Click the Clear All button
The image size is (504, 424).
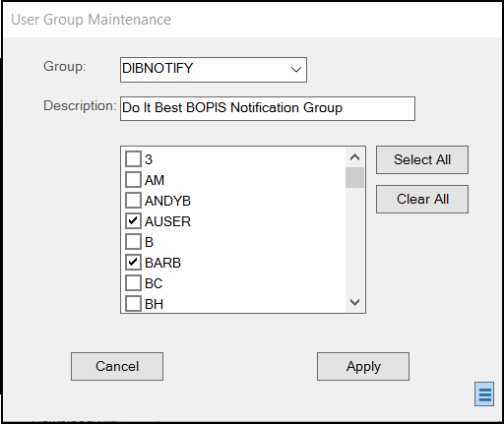[422, 199]
